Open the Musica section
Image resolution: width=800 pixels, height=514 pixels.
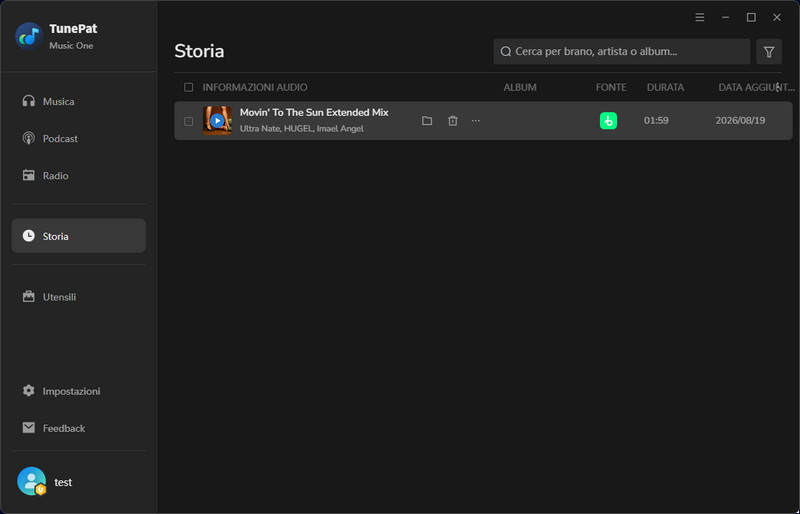(79, 102)
